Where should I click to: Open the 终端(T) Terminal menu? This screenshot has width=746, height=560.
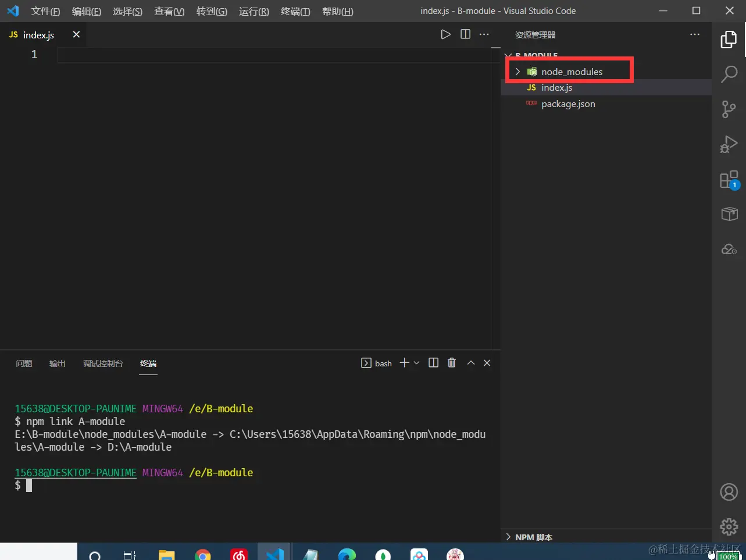[x=295, y=11]
